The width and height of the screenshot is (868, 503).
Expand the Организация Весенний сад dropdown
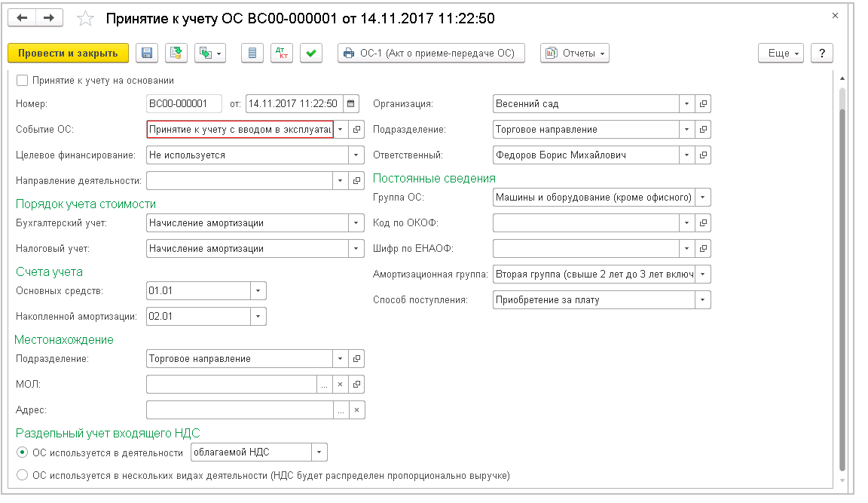687,103
